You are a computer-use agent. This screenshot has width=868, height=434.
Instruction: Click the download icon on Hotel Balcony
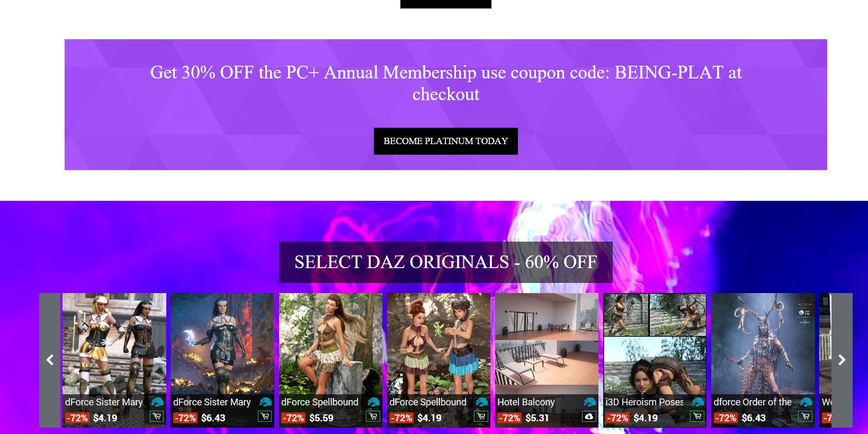click(588, 417)
